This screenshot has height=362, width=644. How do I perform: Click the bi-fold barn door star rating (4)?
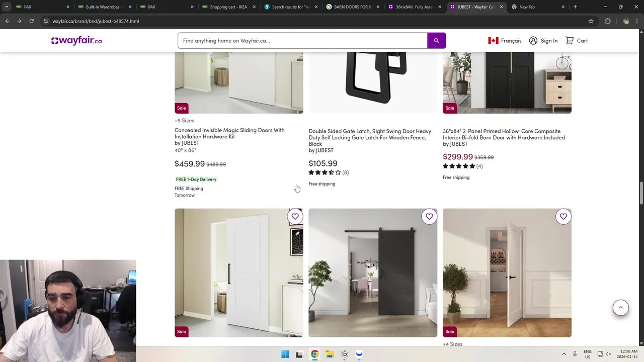463,166
